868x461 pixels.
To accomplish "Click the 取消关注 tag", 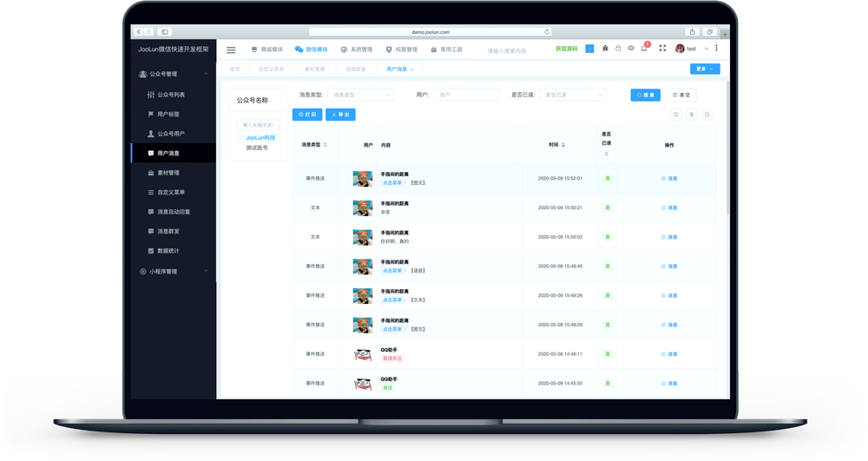I will pyautogui.click(x=392, y=359).
